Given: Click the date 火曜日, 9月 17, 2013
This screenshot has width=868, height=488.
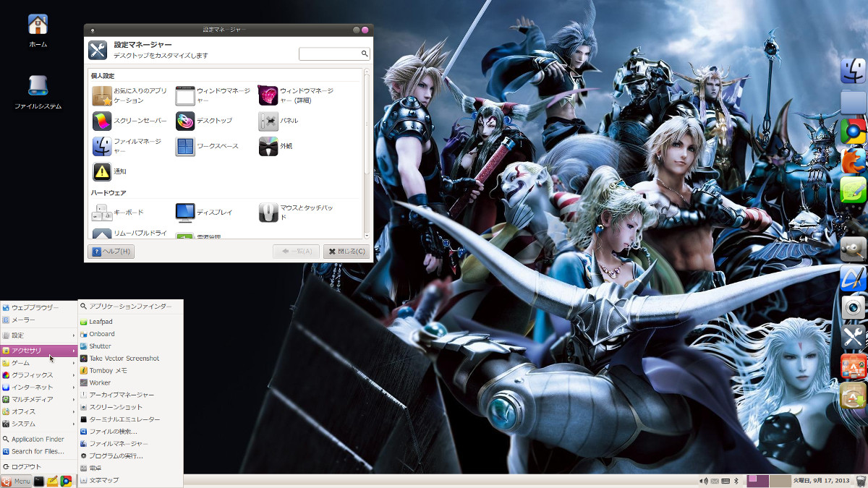Looking at the screenshot, I should (x=821, y=481).
